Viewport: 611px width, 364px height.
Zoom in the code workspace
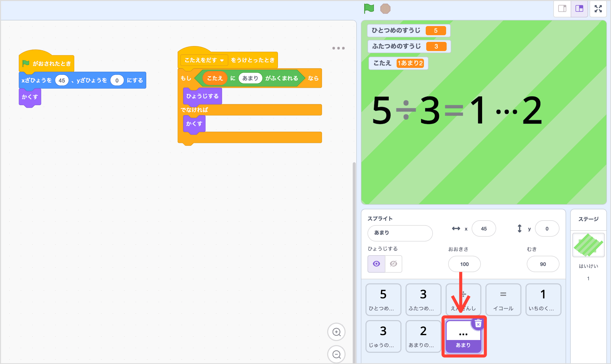(336, 332)
